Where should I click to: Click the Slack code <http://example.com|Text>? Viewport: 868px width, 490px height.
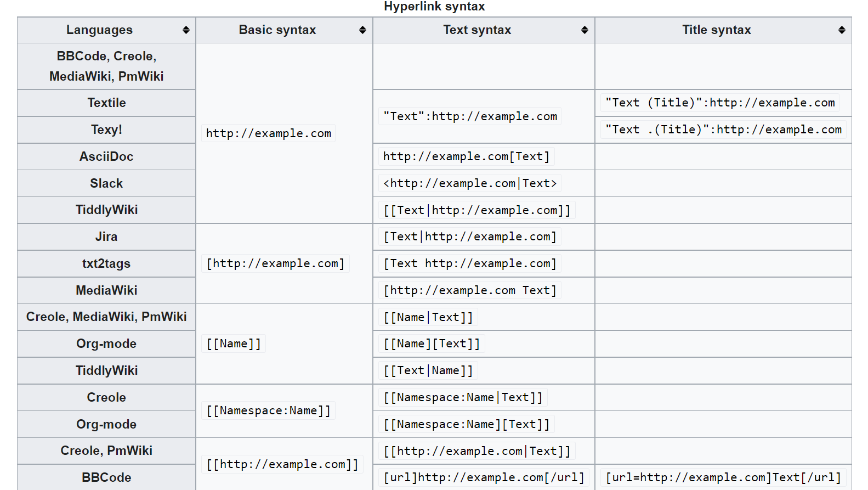click(470, 183)
